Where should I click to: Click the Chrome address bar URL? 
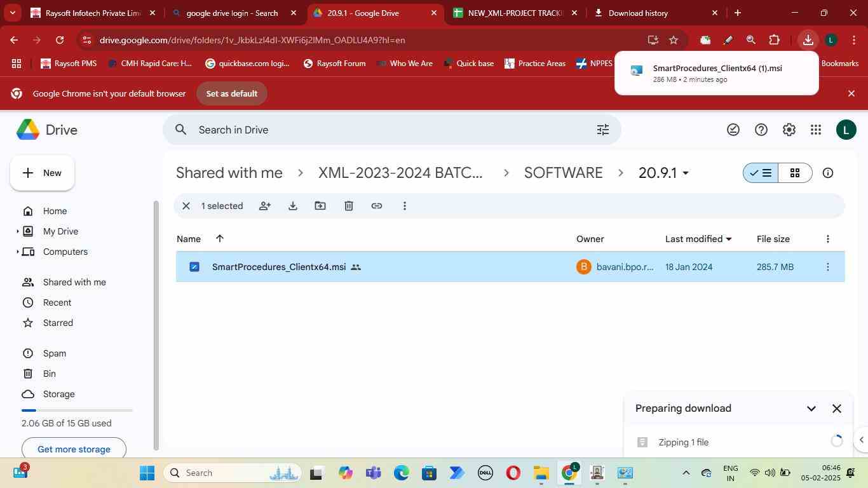252,40
